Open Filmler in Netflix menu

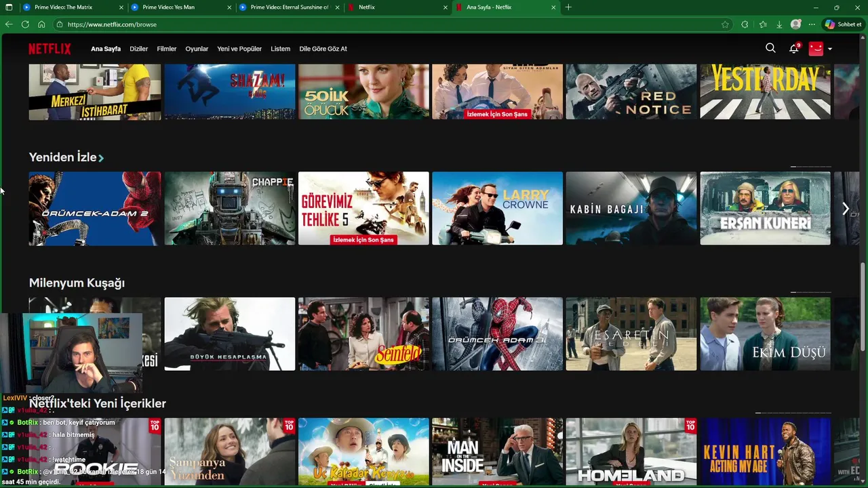[166, 49]
